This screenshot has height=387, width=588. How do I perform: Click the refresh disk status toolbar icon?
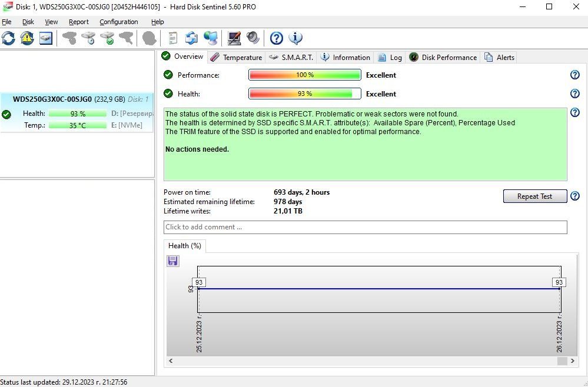click(x=9, y=38)
